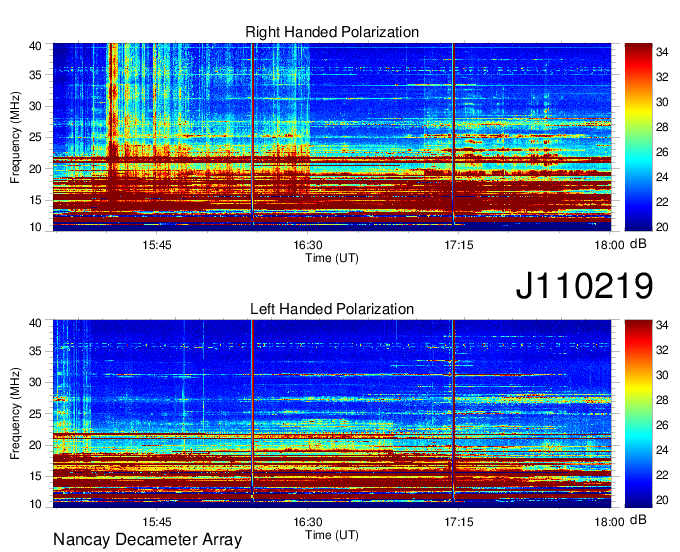Click 30 MHz tick on left-handed plot
The width and height of the screenshot is (680, 552).
click(x=35, y=382)
